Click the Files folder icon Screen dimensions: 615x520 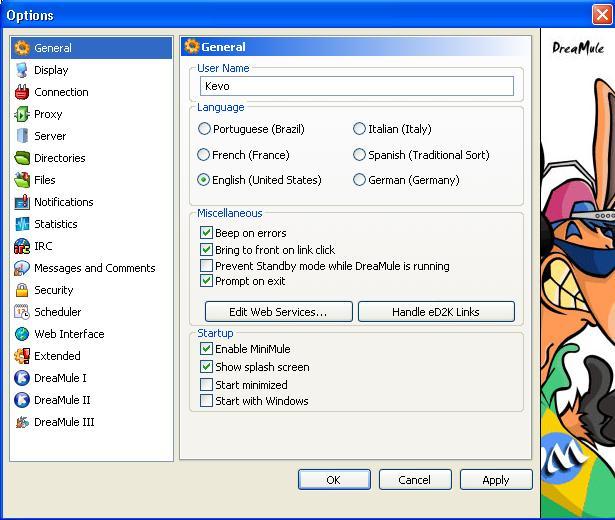click(x=22, y=180)
